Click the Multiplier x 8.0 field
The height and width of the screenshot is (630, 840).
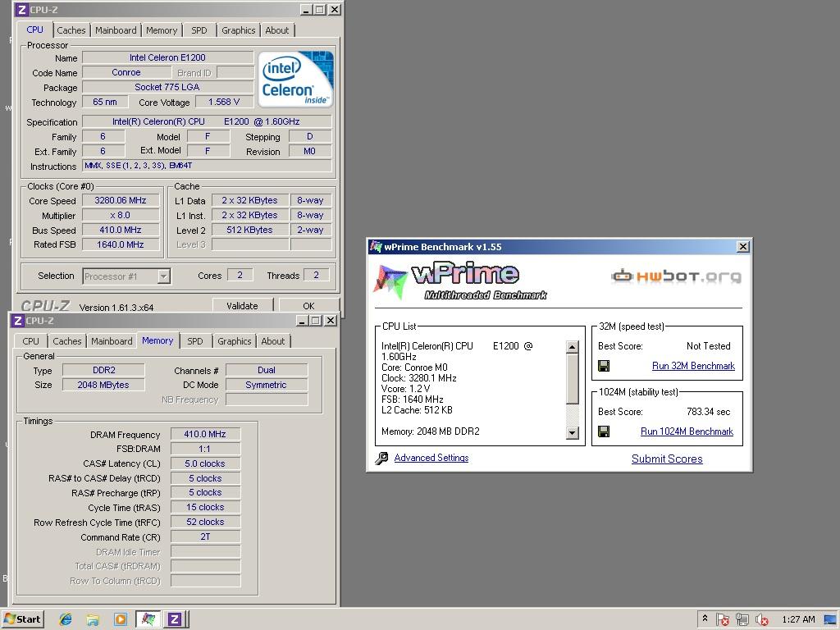pos(121,215)
